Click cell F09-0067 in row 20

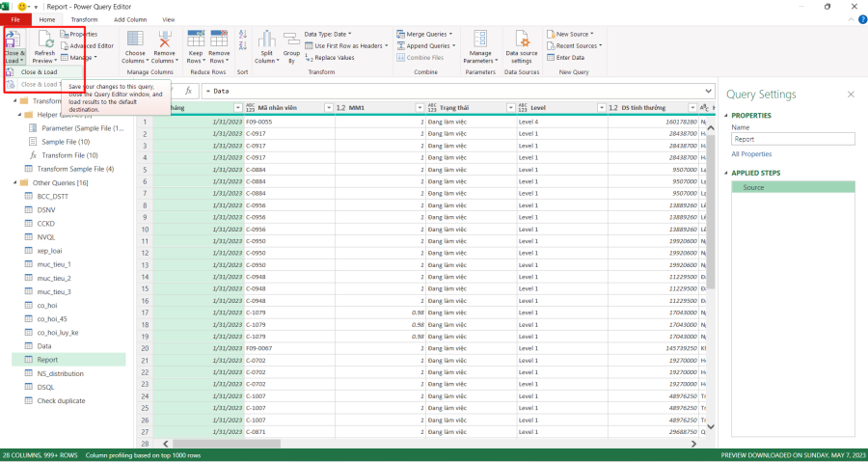(289, 348)
